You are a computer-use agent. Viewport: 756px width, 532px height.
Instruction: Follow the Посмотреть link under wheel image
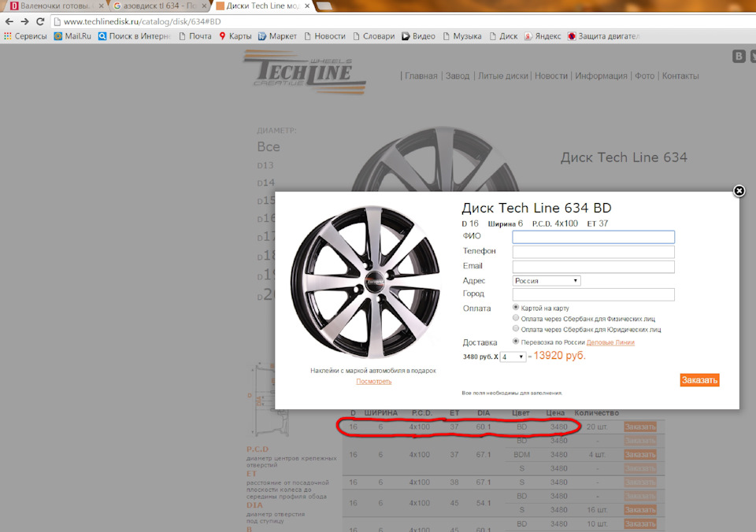point(373,382)
